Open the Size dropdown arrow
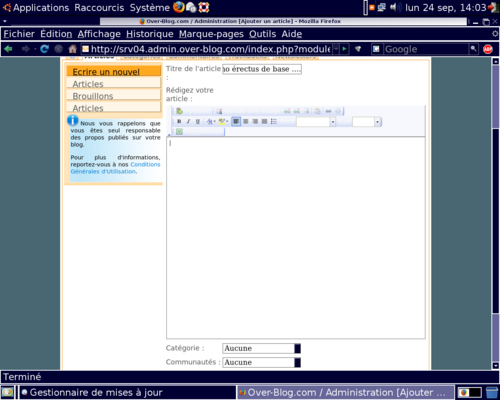 377,122
